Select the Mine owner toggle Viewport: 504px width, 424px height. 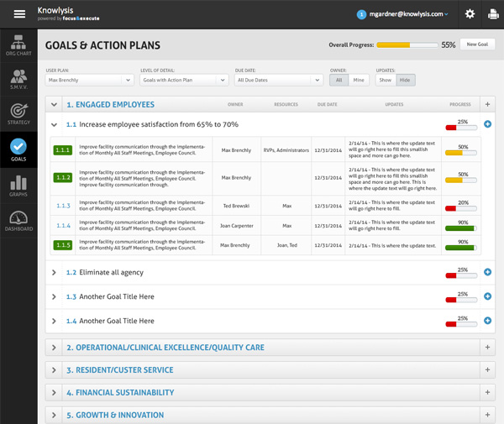coord(359,80)
